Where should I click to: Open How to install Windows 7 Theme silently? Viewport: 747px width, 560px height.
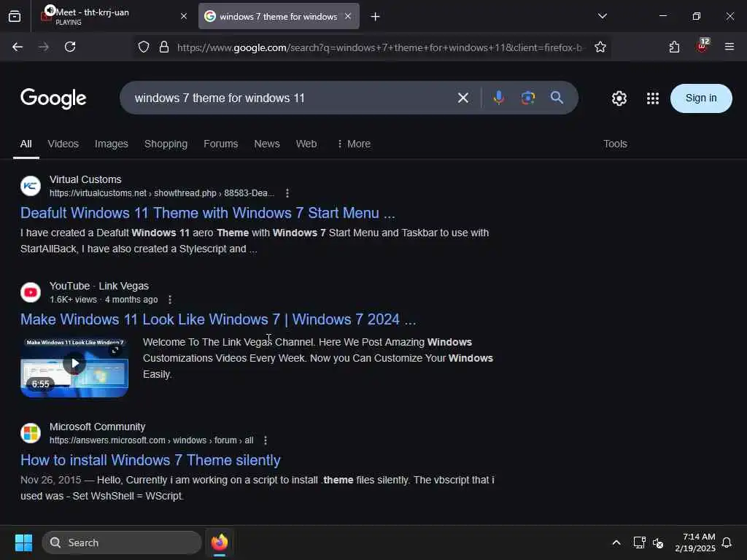click(150, 460)
